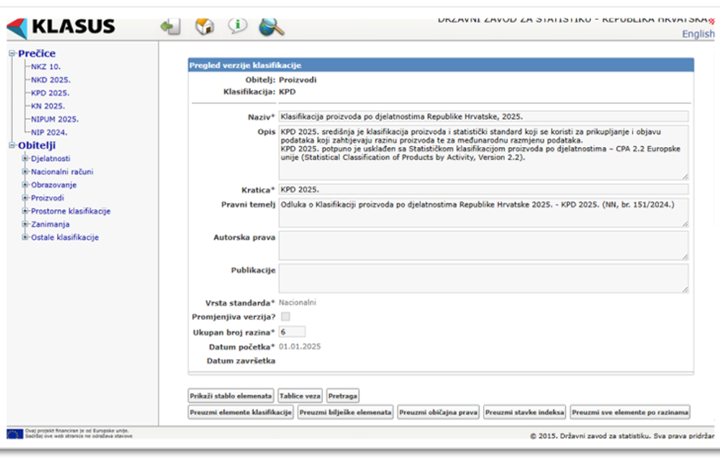This screenshot has height=462, width=720.
Task: Collapse the Prečice section
Action: pos(12,54)
